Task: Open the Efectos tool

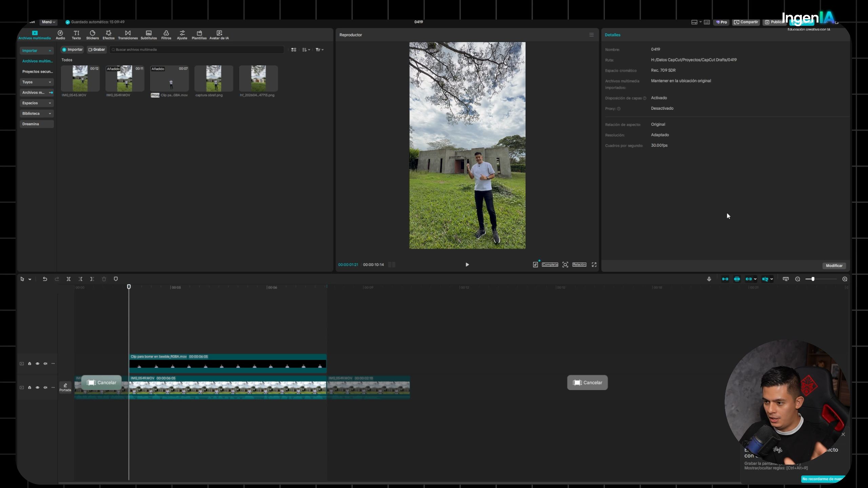Action: click(x=108, y=35)
